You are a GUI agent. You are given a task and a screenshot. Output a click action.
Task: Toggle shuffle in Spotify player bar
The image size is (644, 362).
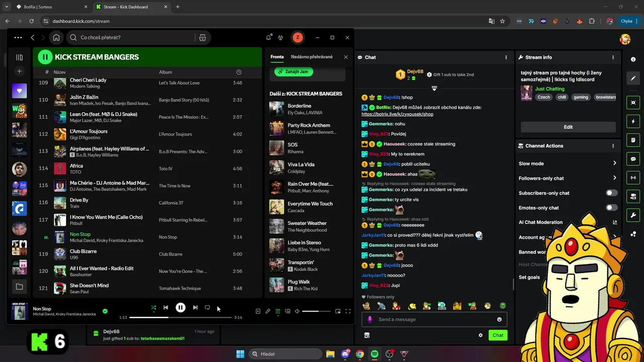pyautogui.click(x=153, y=308)
